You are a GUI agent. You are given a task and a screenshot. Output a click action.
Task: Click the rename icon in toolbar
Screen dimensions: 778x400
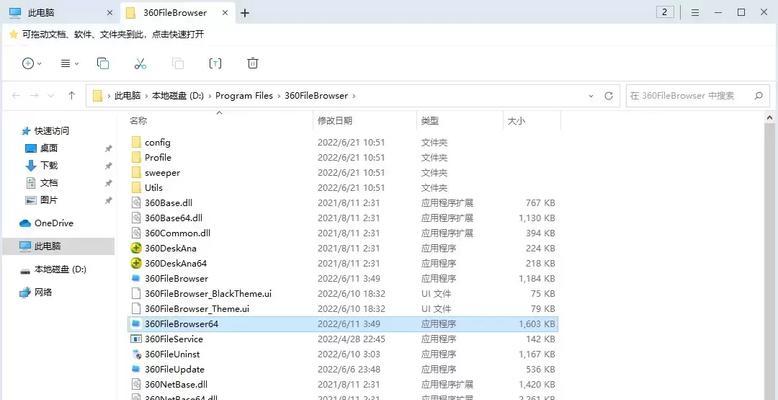click(215, 64)
